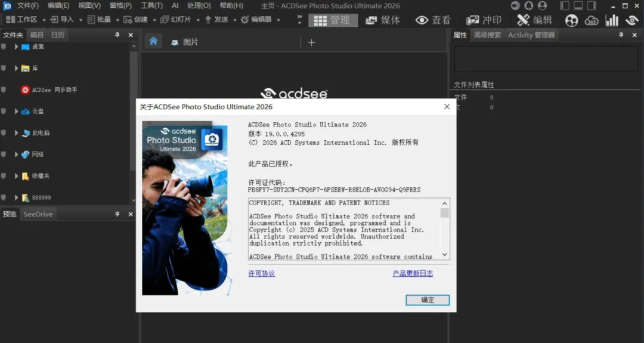
Task: Switch to the 编目 tab
Action: point(36,35)
